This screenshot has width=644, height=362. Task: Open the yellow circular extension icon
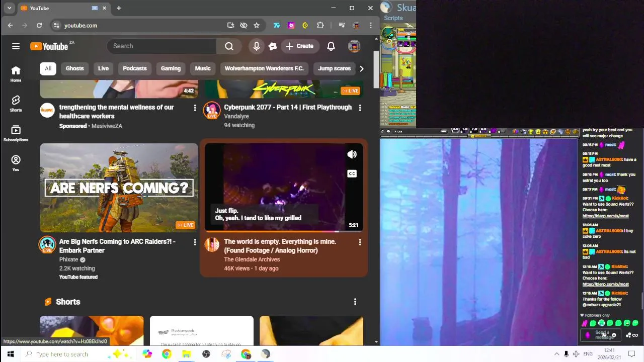pos(305,25)
